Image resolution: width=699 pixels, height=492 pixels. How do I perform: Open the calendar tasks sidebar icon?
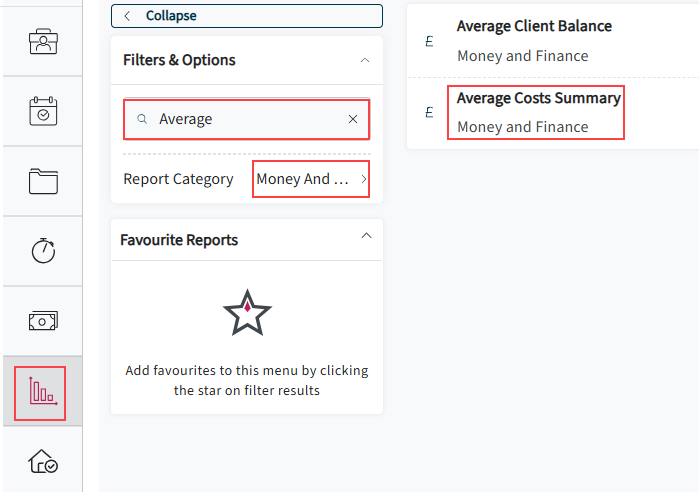coord(43,111)
